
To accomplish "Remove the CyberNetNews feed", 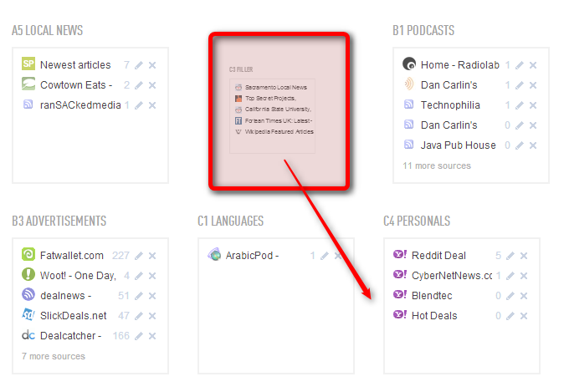I will click(524, 276).
